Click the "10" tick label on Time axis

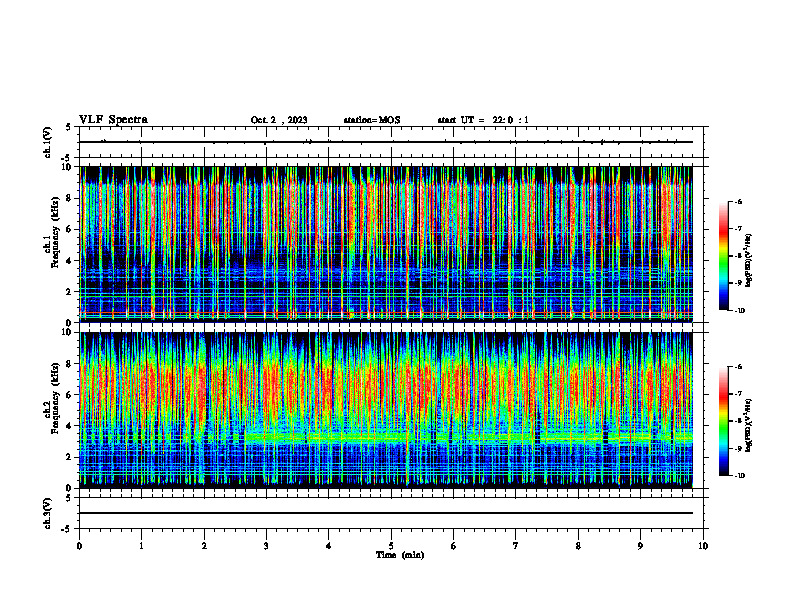(x=703, y=546)
